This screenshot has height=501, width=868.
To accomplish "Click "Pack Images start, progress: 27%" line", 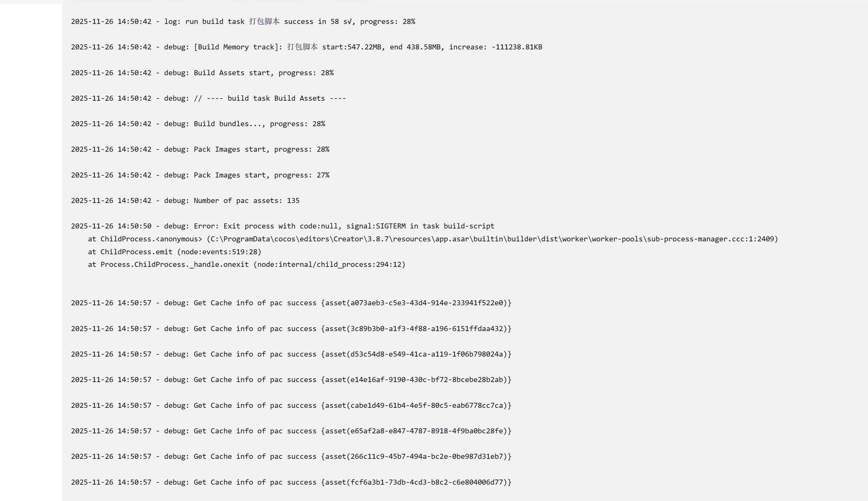I will tap(200, 175).
